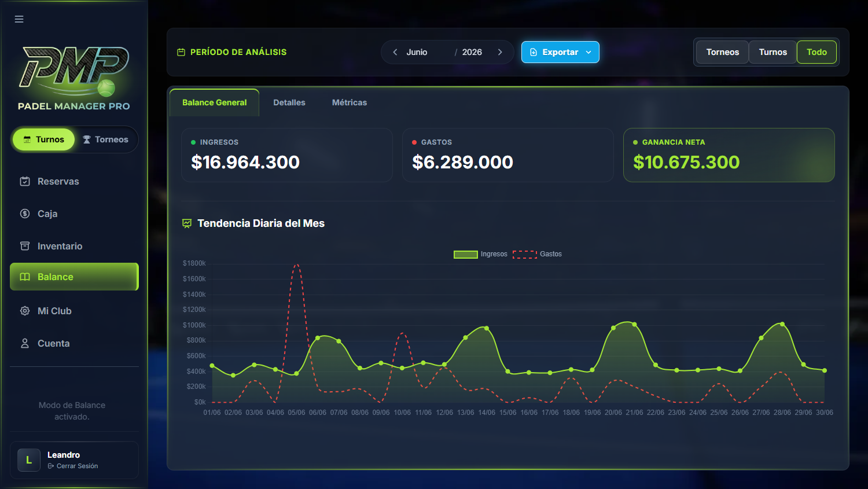This screenshot has width=868, height=489.
Task: Click the Tendencia Diaria del Mes heading
Action: (261, 223)
